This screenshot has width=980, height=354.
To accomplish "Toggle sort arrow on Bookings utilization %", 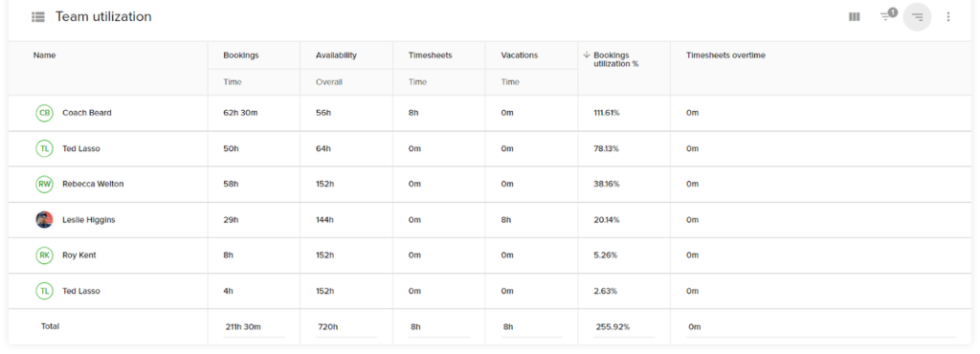I will 587,55.
